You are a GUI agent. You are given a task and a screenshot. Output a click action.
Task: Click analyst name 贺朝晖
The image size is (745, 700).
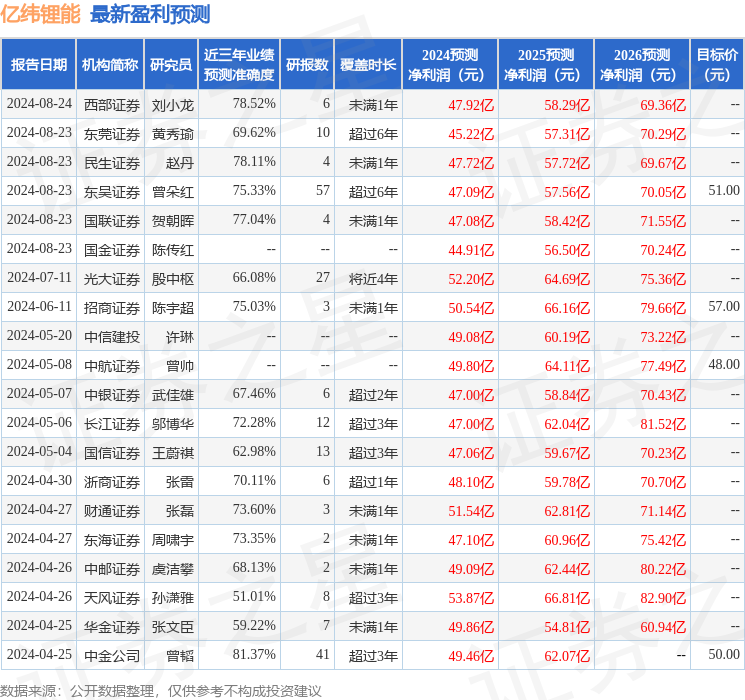(x=172, y=221)
